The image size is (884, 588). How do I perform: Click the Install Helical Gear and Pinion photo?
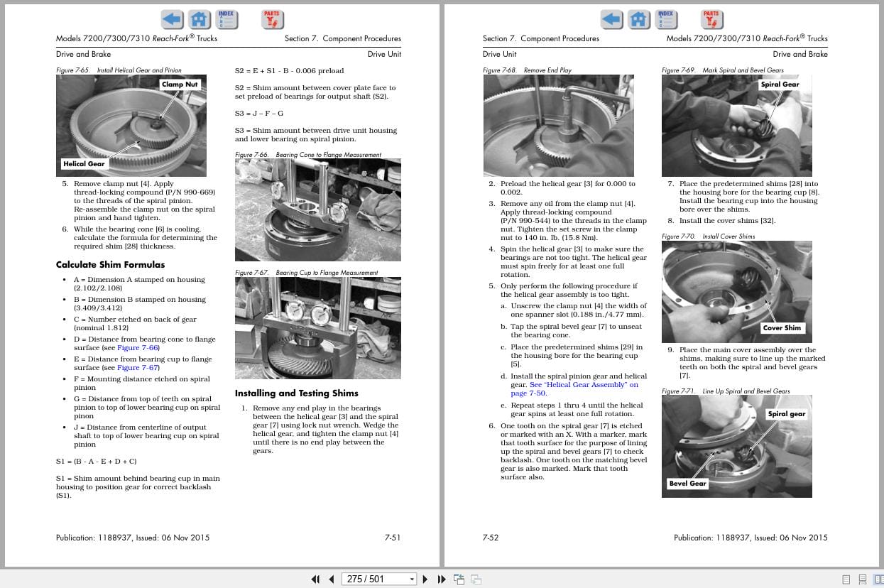(131, 126)
